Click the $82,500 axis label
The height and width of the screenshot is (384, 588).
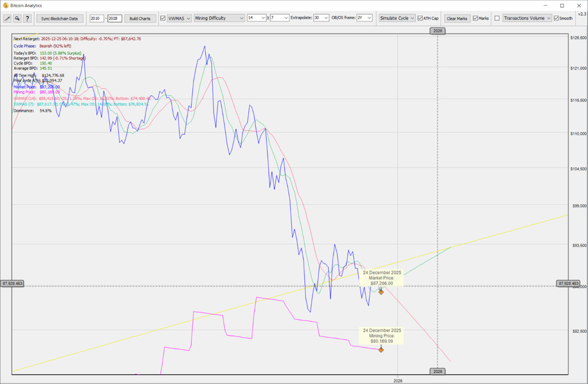click(579, 331)
